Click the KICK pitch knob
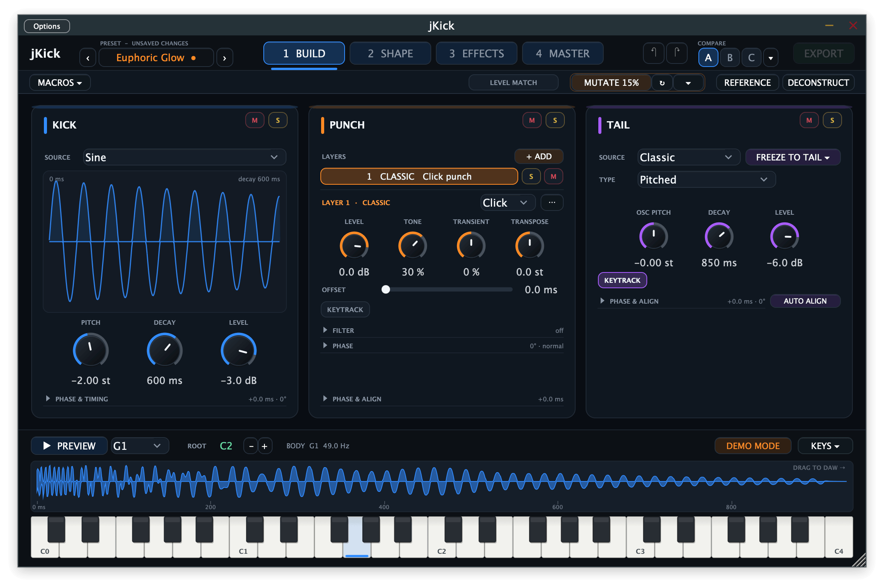This screenshot has width=884, height=588. click(x=90, y=349)
